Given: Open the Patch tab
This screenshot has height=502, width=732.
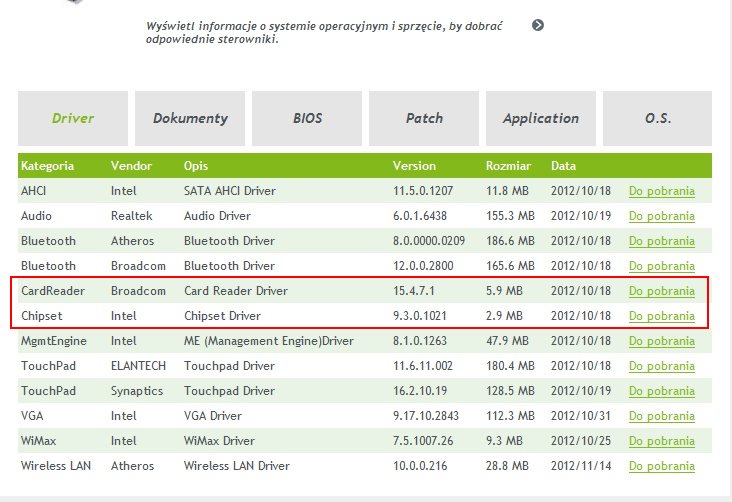Looking at the screenshot, I should click(424, 118).
